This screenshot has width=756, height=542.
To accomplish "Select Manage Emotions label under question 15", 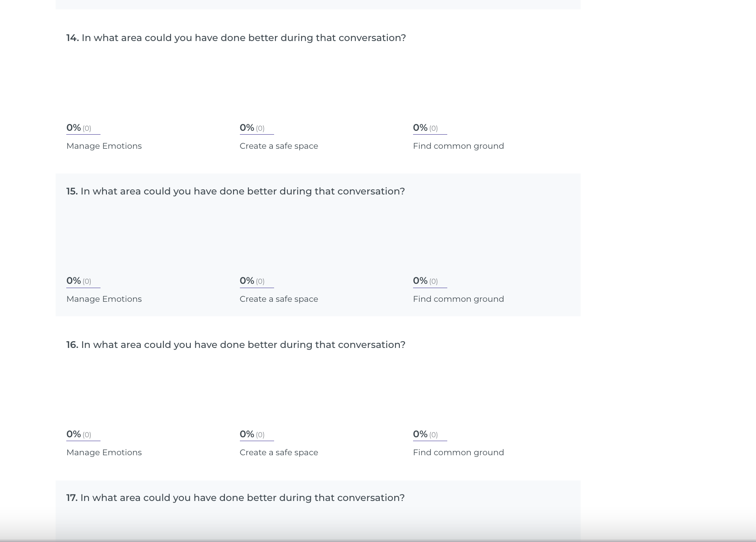I will pos(104,299).
